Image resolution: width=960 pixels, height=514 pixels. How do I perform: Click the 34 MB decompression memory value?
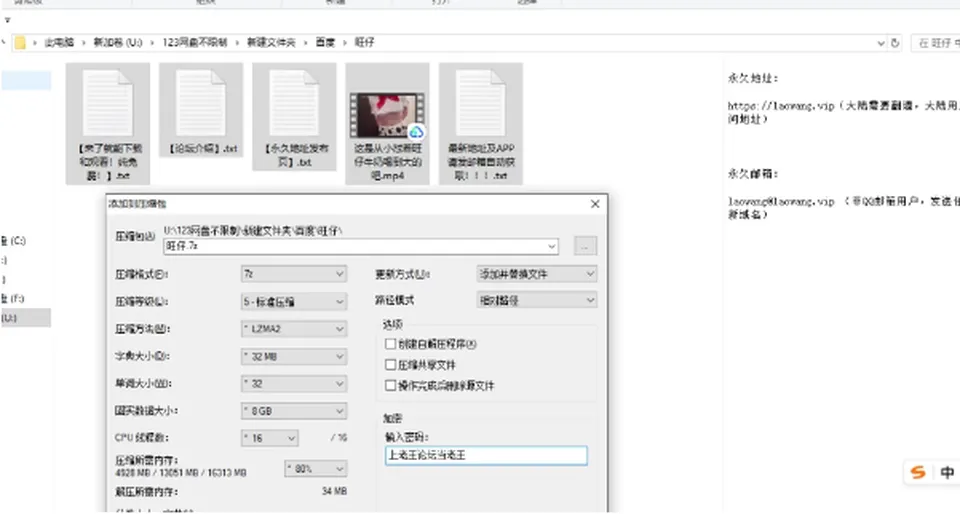(x=334, y=491)
